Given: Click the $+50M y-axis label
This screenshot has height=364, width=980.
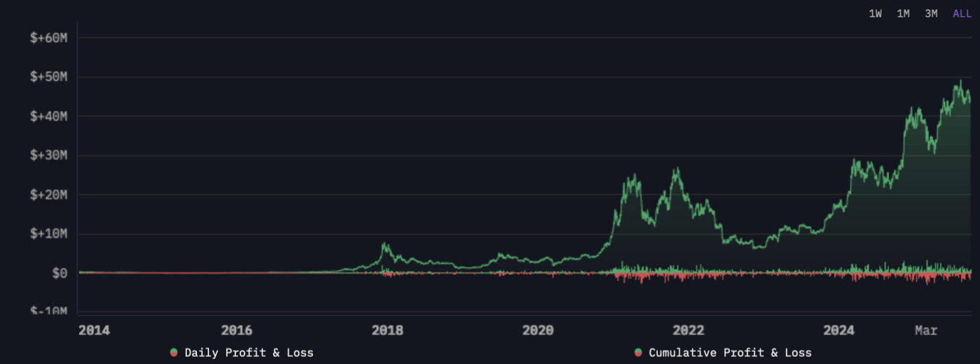Looking at the screenshot, I should [48, 77].
